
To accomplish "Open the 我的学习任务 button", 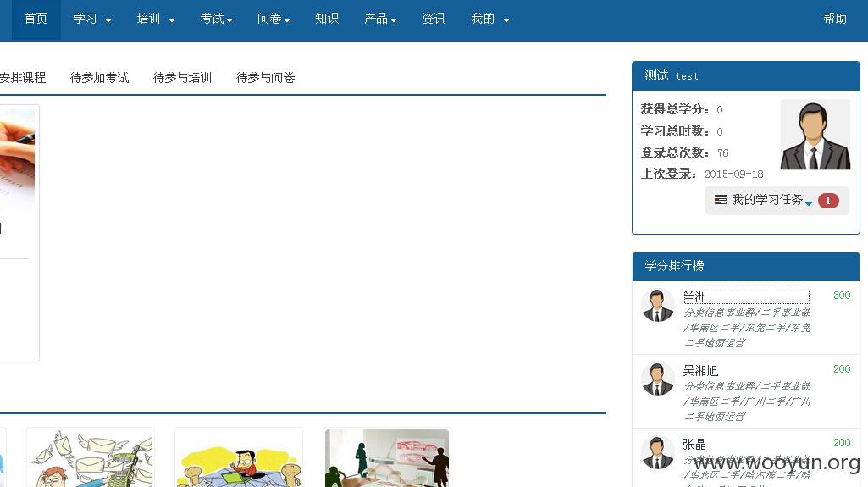I will (777, 201).
